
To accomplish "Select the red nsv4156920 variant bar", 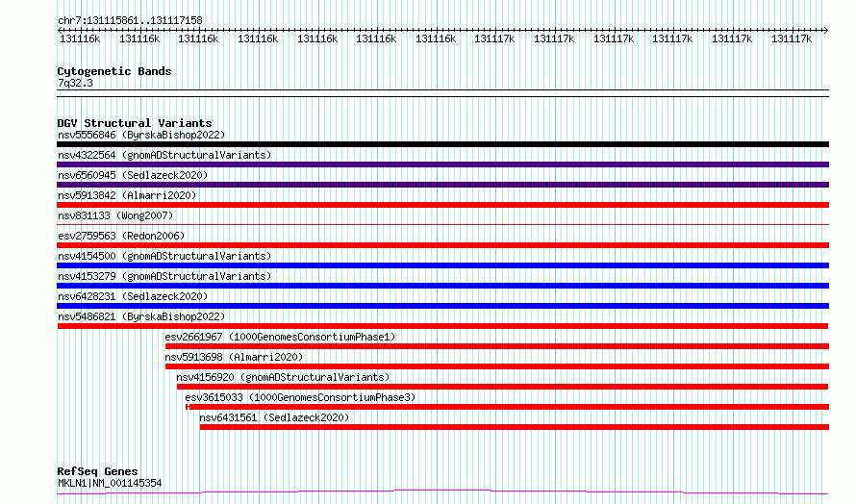I will pyautogui.click(x=502, y=387).
